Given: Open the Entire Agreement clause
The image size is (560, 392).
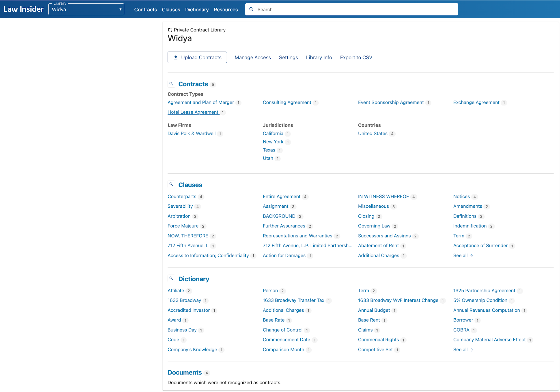Looking at the screenshot, I should pos(282,197).
